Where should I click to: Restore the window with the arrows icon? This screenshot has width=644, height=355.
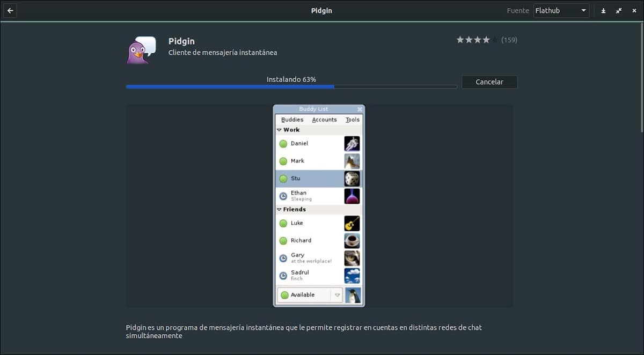[x=619, y=10]
